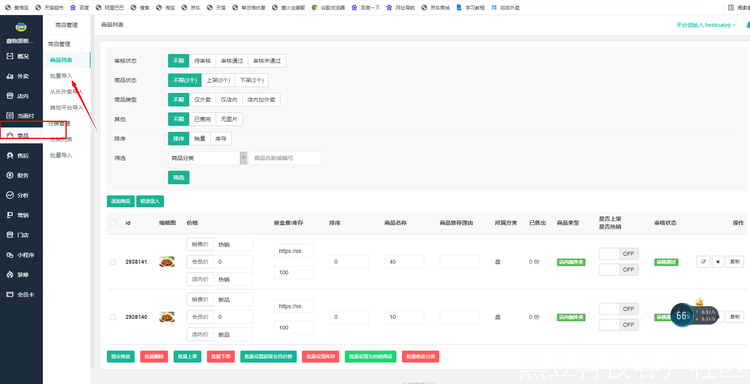
Task: Open the 学习教程 bookmark with document icon
Action: click(x=470, y=8)
